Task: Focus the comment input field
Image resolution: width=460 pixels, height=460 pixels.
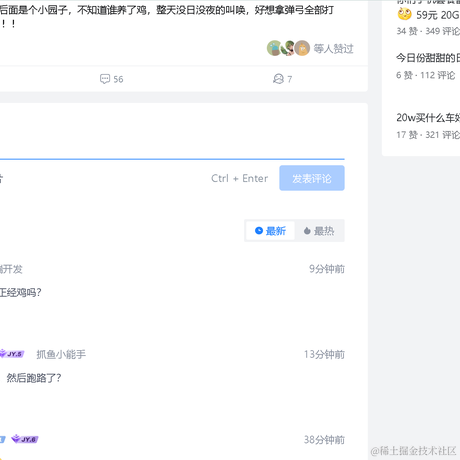Action: [172, 133]
